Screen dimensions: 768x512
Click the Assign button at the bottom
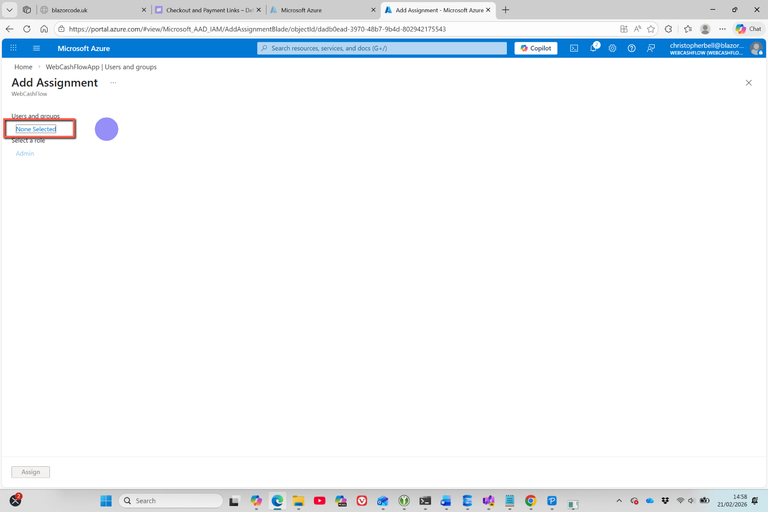click(30, 472)
